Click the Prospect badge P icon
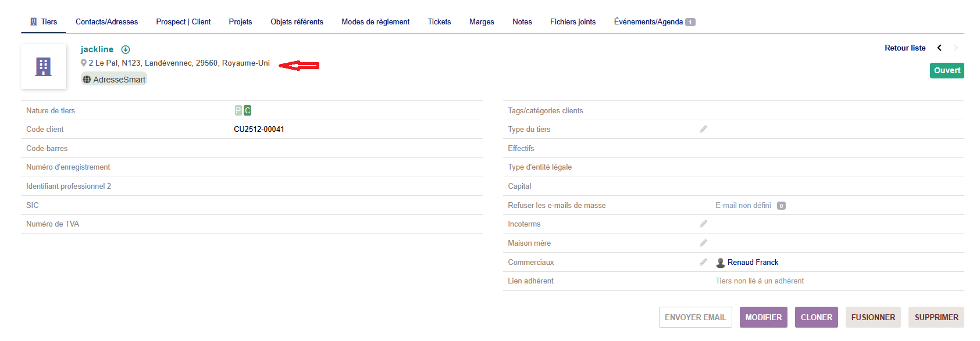 coord(238,110)
